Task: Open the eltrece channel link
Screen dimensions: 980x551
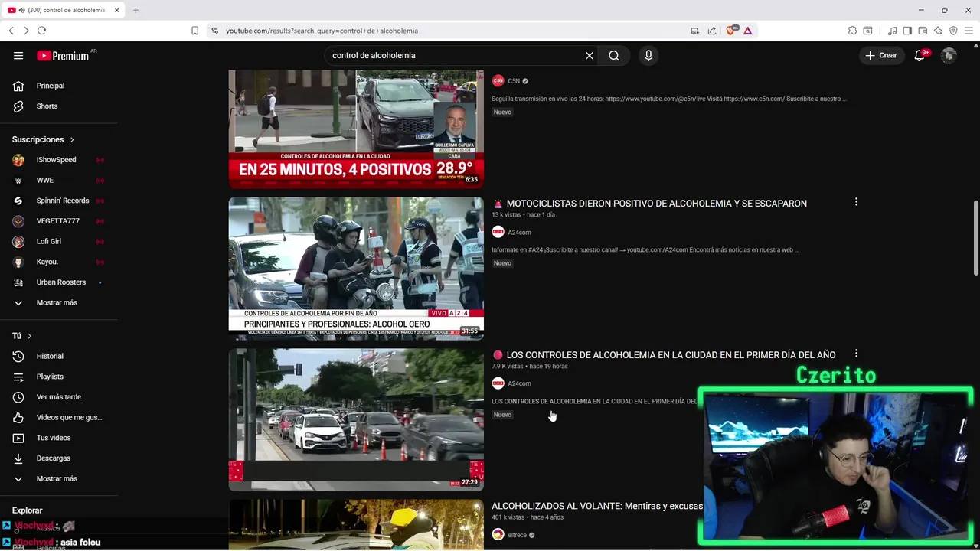Action: pyautogui.click(x=518, y=535)
